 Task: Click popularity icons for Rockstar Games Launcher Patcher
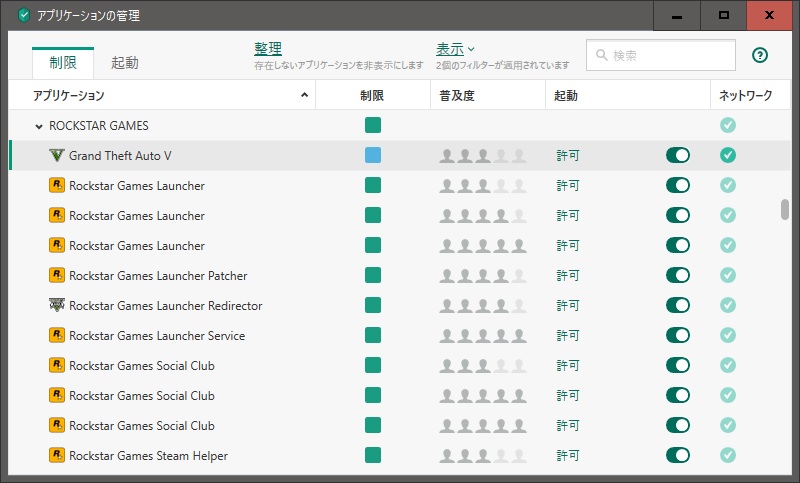[483, 276]
